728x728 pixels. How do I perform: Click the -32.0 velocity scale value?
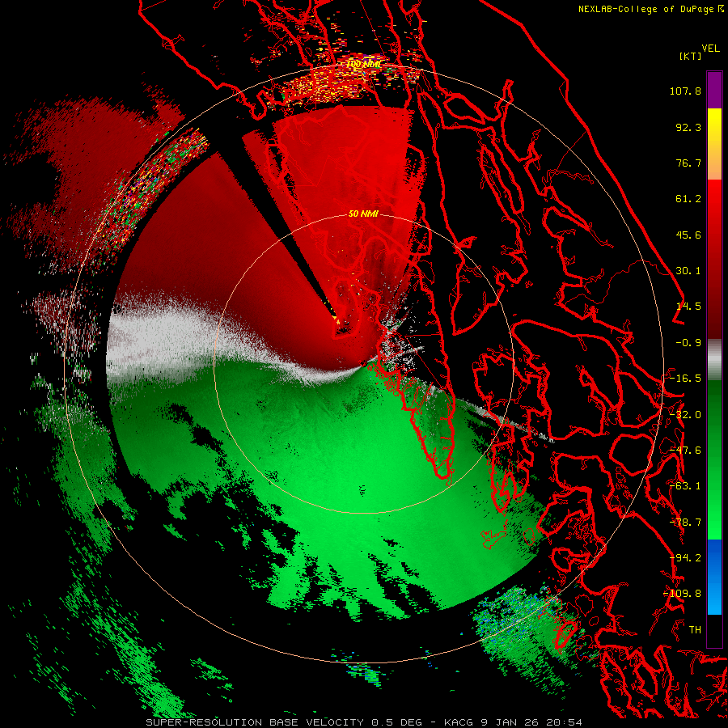click(685, 415)
